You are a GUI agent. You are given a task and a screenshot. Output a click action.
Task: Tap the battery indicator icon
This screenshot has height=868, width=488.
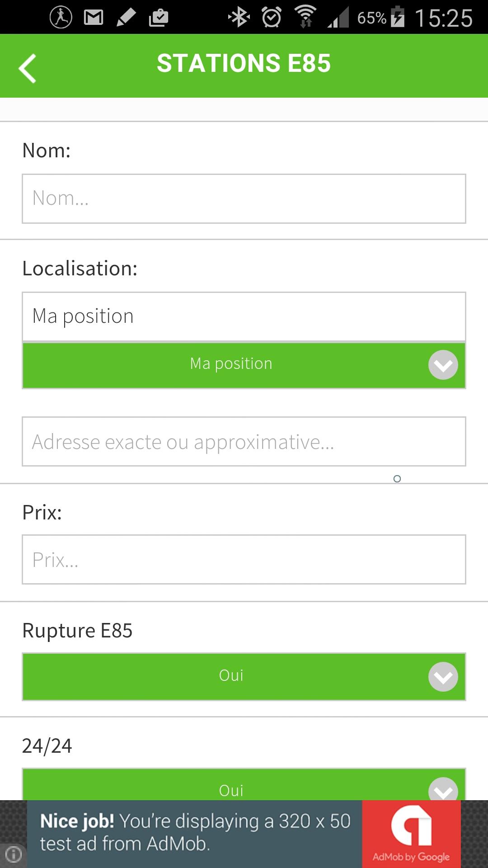pos(397,17)
